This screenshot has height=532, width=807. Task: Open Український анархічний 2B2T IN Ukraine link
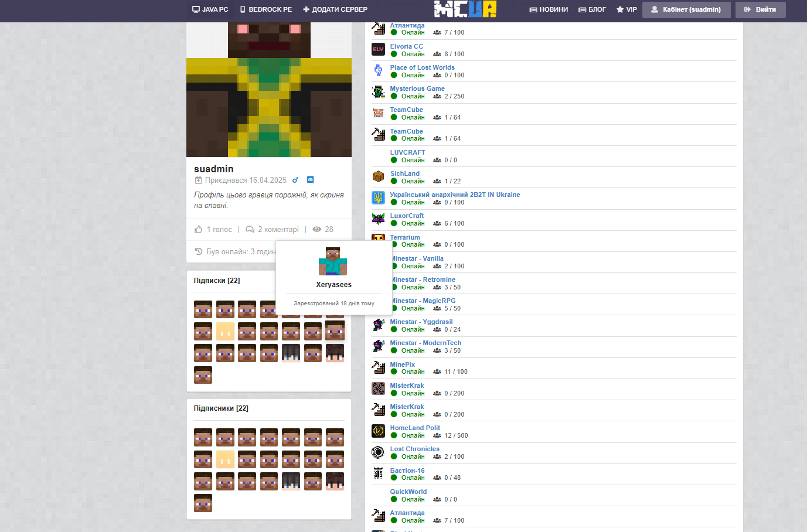pyautogui.click(x=455, y=195)
